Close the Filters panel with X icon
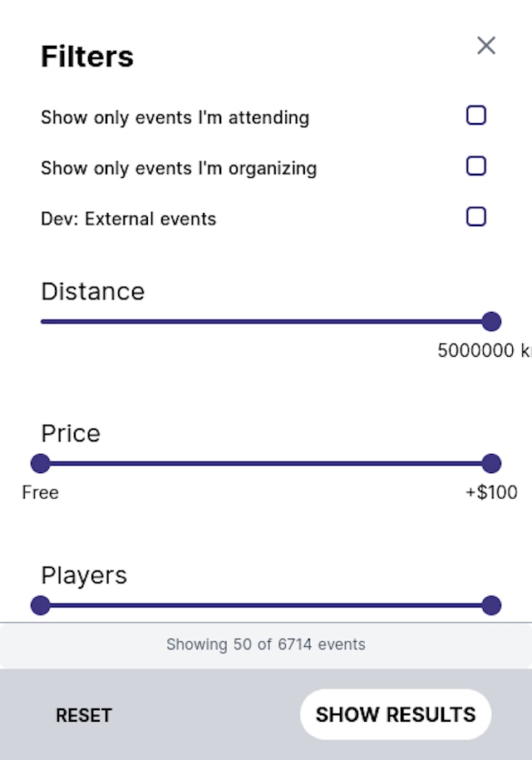The height and width of the screenshot is (760, 532). point(486,46)
